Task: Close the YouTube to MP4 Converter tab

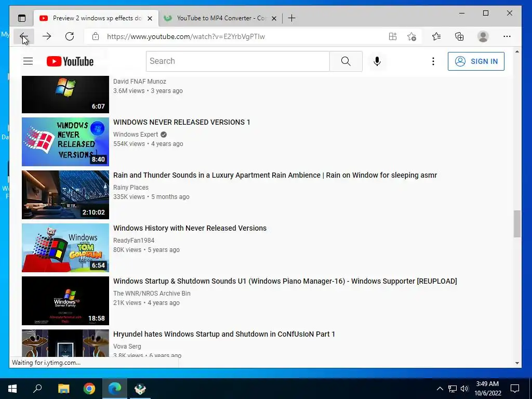Action: coord(274,18)
